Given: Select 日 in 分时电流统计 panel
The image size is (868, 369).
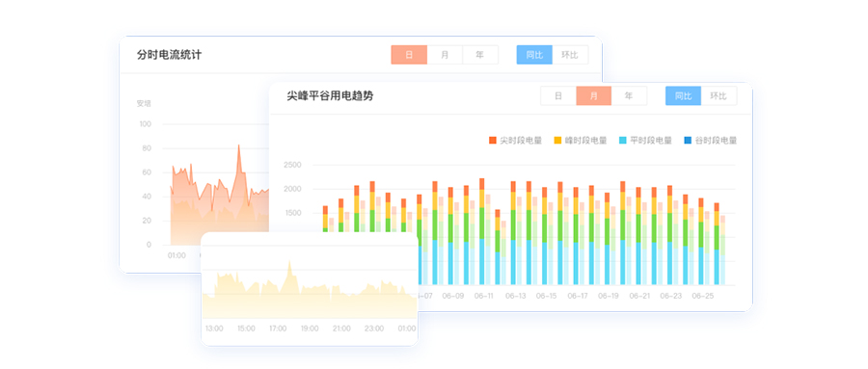Looking at the screenshot, I should click(x=409, y=55).
